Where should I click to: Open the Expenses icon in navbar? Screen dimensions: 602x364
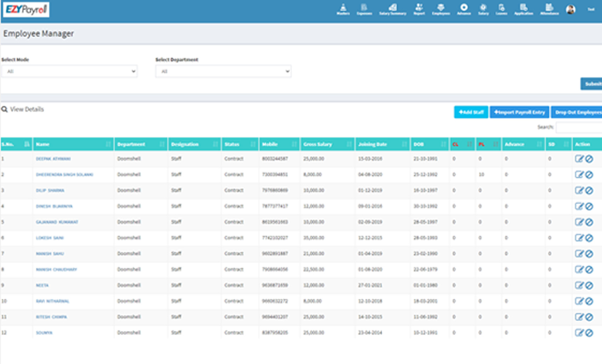point(364,9)
